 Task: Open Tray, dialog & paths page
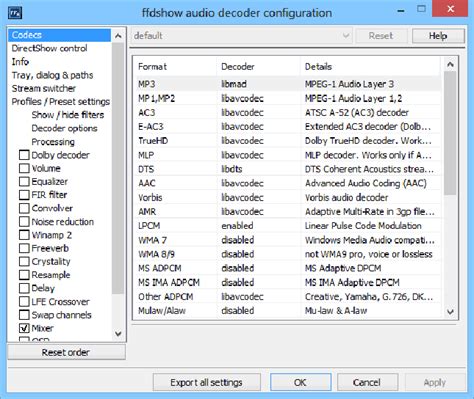click(x=52, y=75)
